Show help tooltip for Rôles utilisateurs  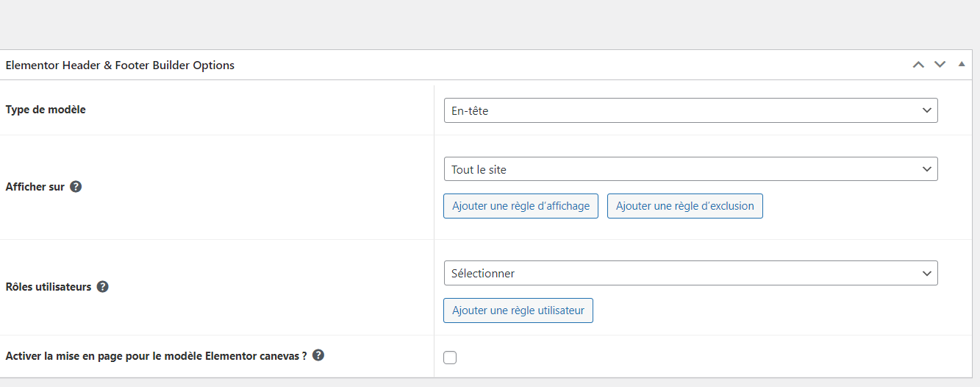pos(103,287)
